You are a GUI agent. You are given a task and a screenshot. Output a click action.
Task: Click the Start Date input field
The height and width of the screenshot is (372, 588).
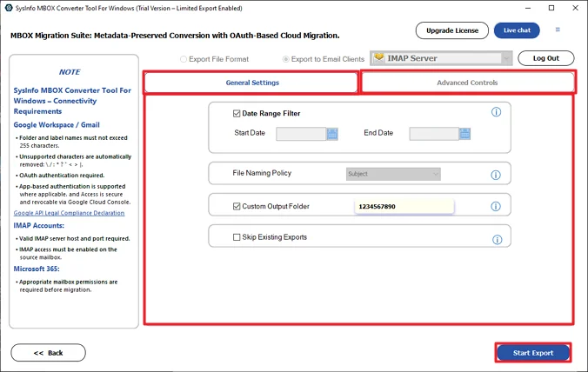[x=301, y=134]
